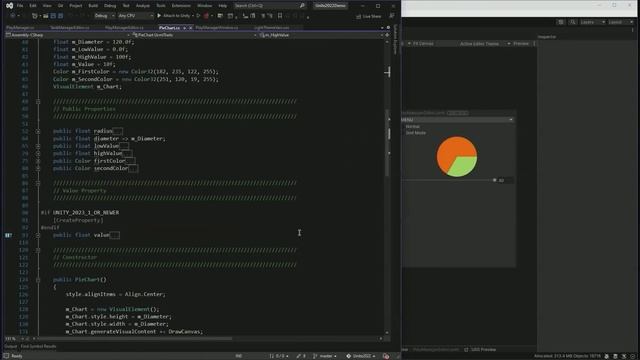Click the search magnifier icon in title bar
The width and height of the screenshot is (640, 360).
pos(302,6)
